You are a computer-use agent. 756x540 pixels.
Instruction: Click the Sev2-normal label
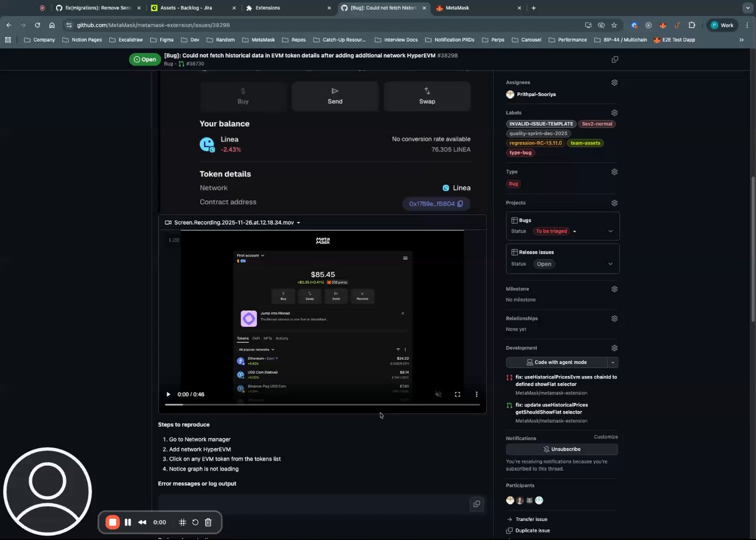597,124
